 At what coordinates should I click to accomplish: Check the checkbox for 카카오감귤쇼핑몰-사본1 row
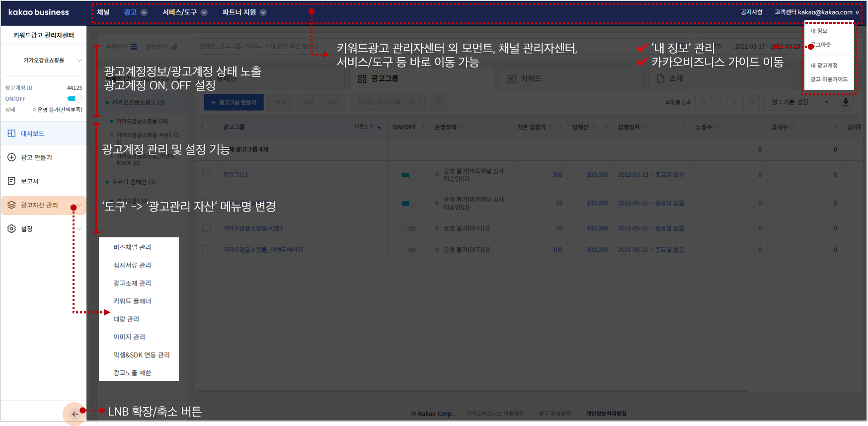[x=206, y=228]
